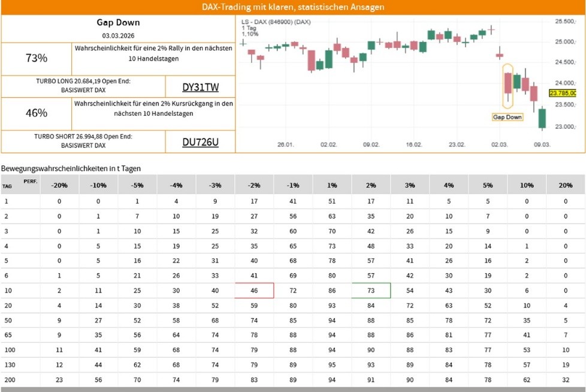
Task: Click the Bewegungswahrscheinlichkeiten in t Tagen heading
Action: pyautogui.click(x=71, y=168)
